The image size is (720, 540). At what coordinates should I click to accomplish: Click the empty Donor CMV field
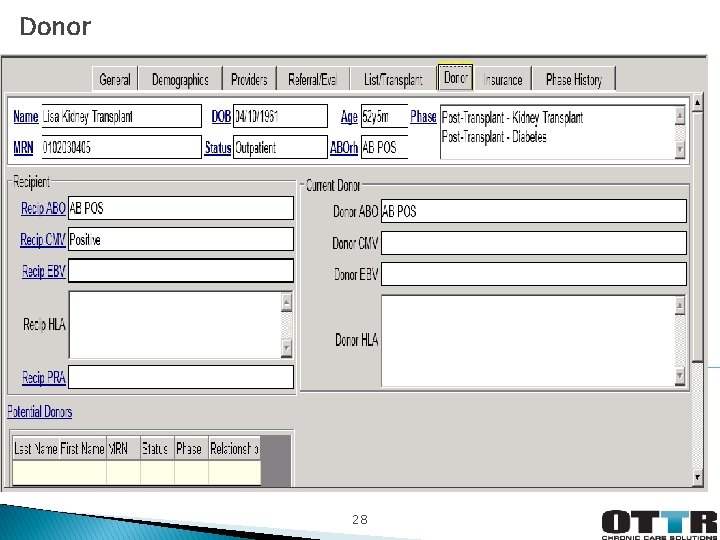(534, 243)
